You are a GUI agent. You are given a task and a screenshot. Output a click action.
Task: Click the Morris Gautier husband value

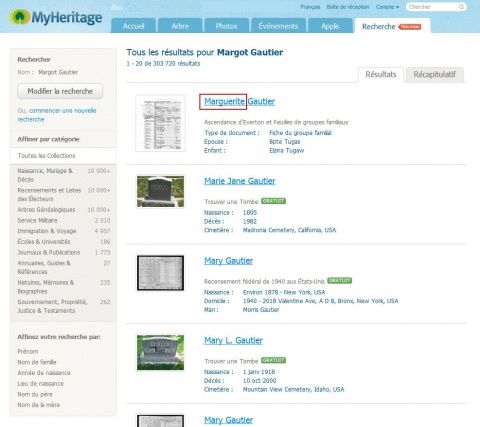[261, 310]
